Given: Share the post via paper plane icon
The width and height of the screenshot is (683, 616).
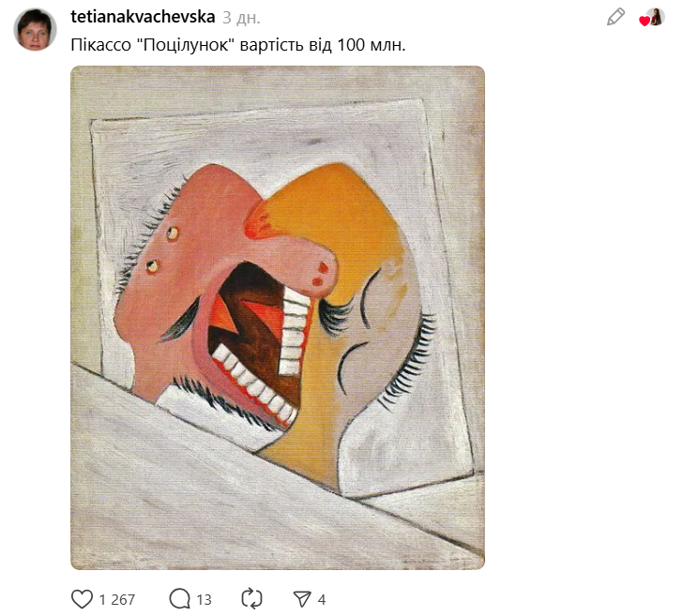Looking at the screenshot, I should click(301, 599).
